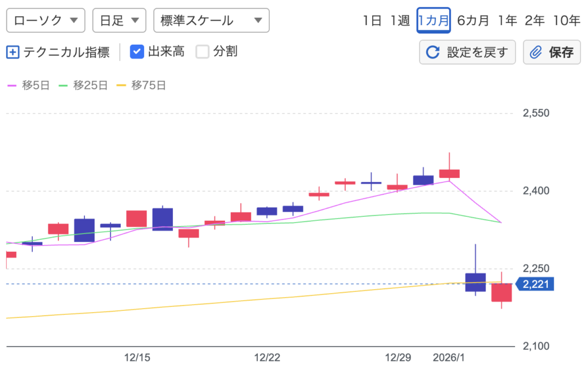Click the 保存 save button
Image resolution: width=588 pixels, height=370 pixels.
click(x=551, y=53)
